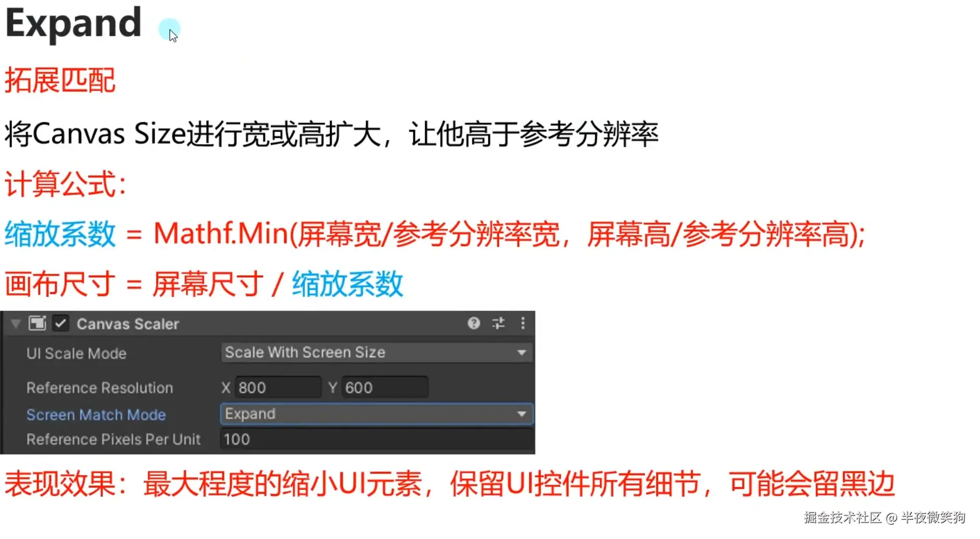Collapse the Canvas Scaler component foldout triangle
This screenshot has width=980, height=539.
(16, 324)
